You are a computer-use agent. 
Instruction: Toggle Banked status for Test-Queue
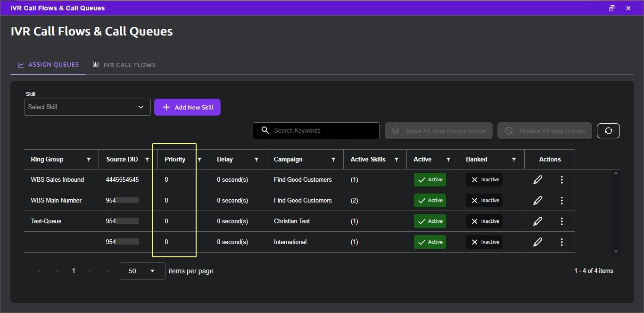click(x=484, y=221)
